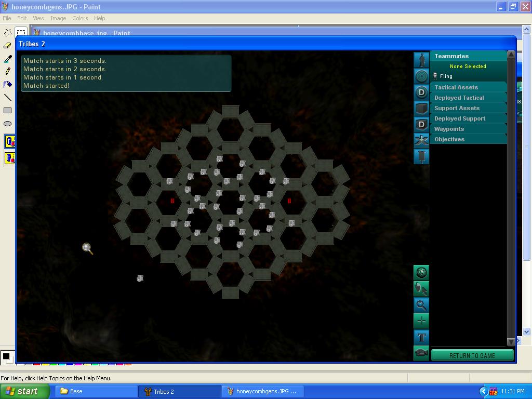Image resolution: width=532 pixels, height=399 pixels.
Task: Select the rectangular Select tool in Paint
Action: click(x=21, y=32)
